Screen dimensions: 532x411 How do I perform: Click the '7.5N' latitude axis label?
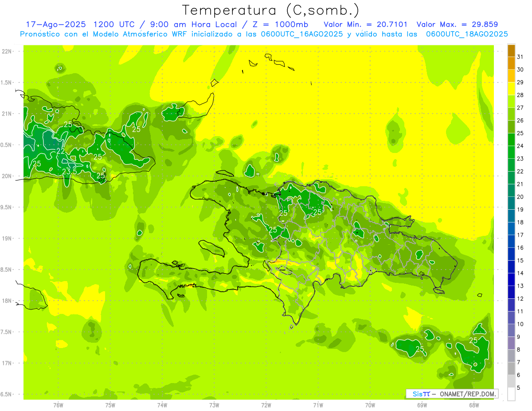tap(7, 332)
